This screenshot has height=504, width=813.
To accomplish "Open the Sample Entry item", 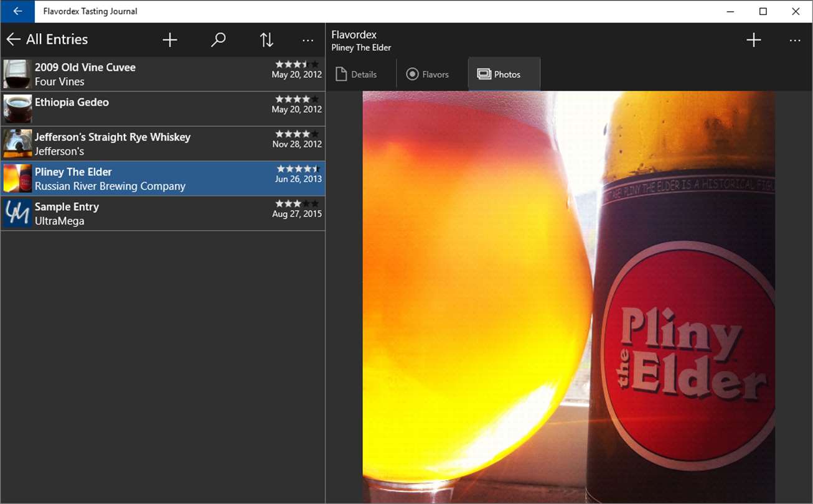I will [162, 213].
